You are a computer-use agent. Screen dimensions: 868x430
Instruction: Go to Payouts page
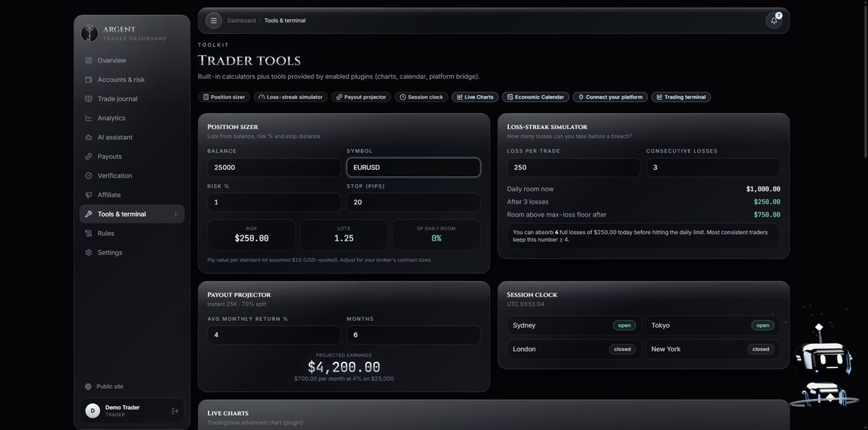(x=132, y=156)
